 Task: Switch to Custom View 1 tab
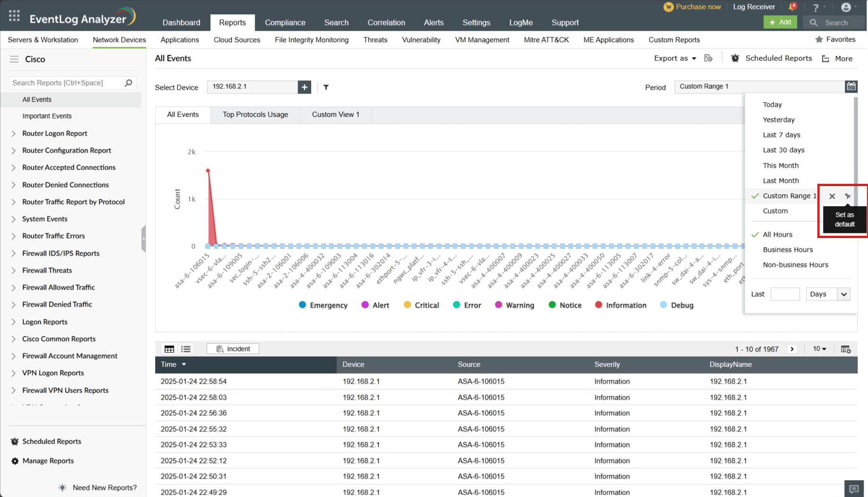tap(336, 115)
